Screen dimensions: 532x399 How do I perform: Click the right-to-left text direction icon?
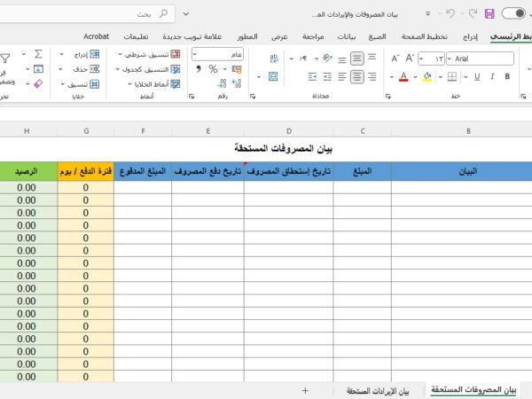tap(303, 59)
